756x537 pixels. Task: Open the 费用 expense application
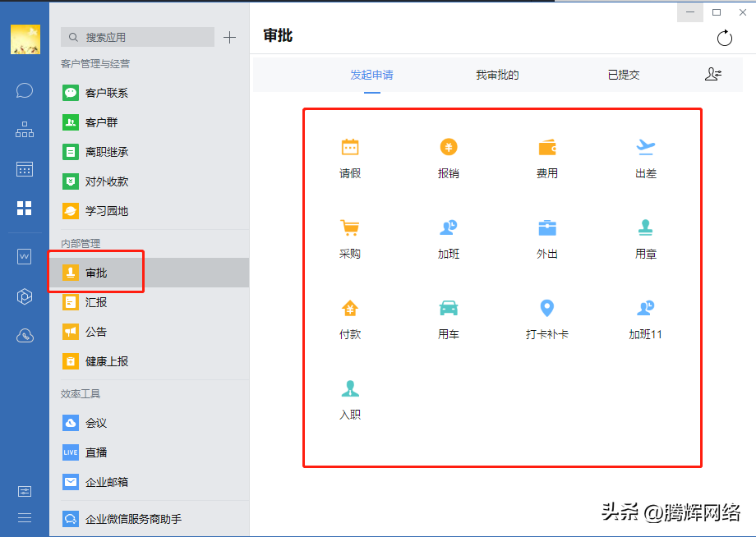(547, 158)
